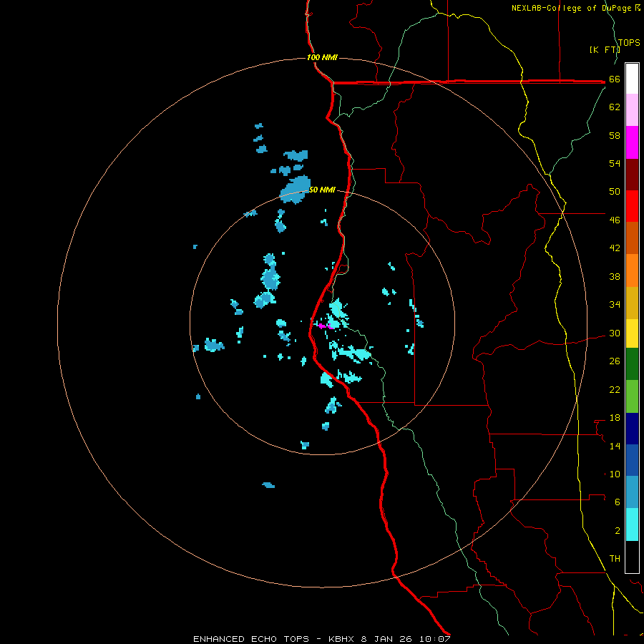Screen dimensions: 644x644
Task: Pick the cyan color scale swatch
Action: coord(632,525)
